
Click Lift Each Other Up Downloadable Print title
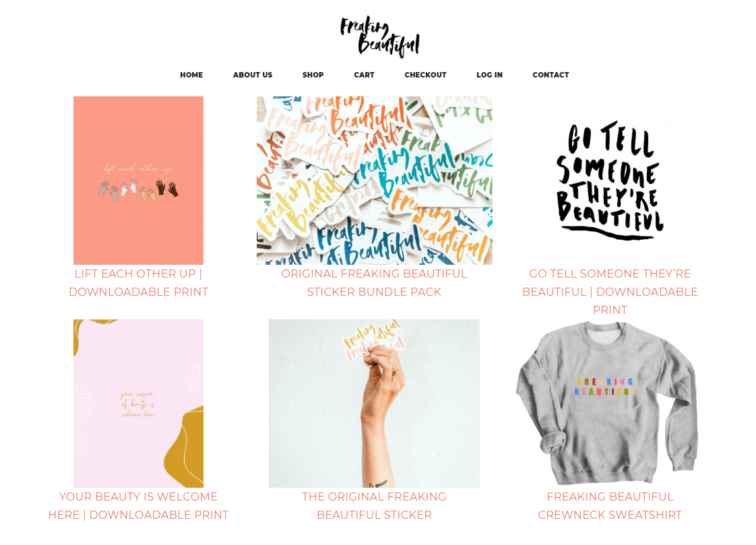point(138,283)
